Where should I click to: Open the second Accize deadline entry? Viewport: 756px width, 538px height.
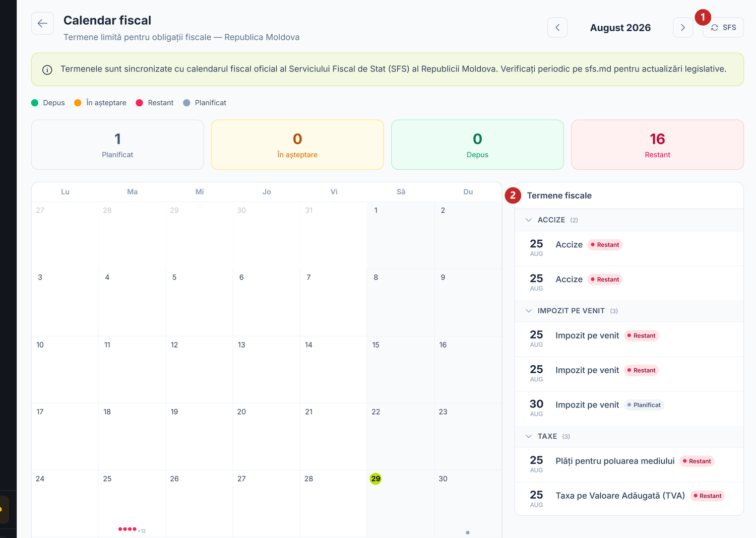pos(629,283)
